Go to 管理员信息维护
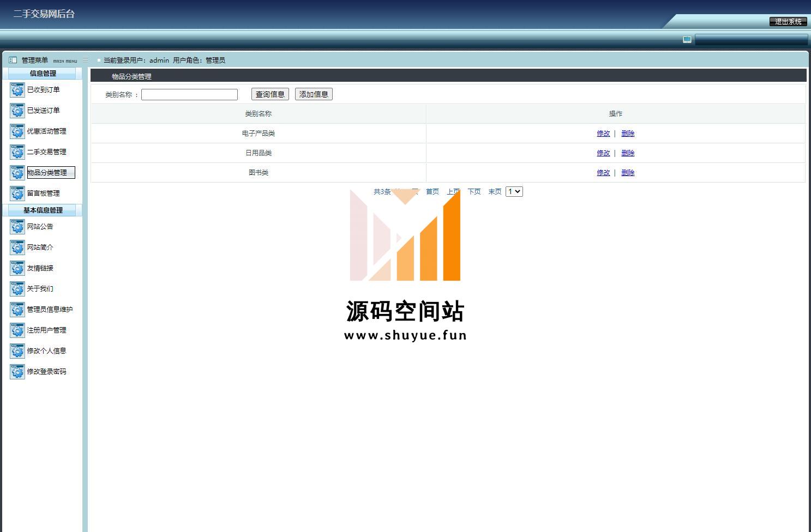The height and width of the screenshot is (532, 811). pyautogui.click(x=50, y=309)
